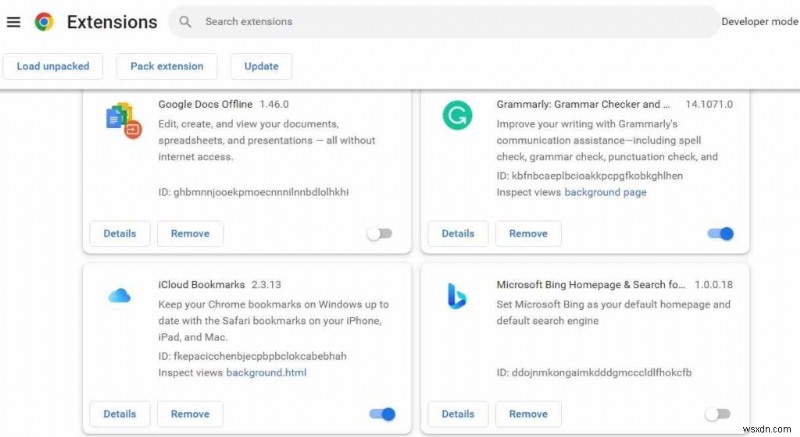Viewport: 800px width, 437px height.
Task: Enable the Google Docs Offline extension toggle
Action: pos(380,234)
